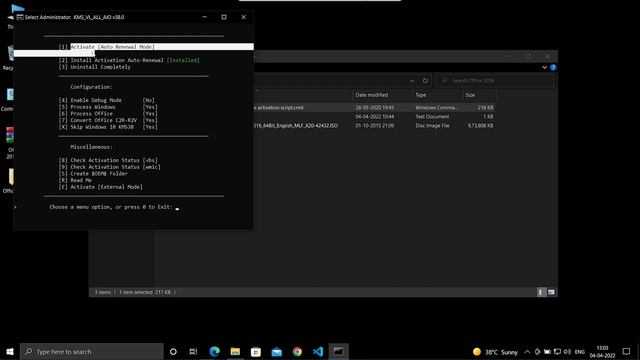This screenshot has height=360, width=640.
Task: Click the Read Me option line
Action: pos(75,180)
